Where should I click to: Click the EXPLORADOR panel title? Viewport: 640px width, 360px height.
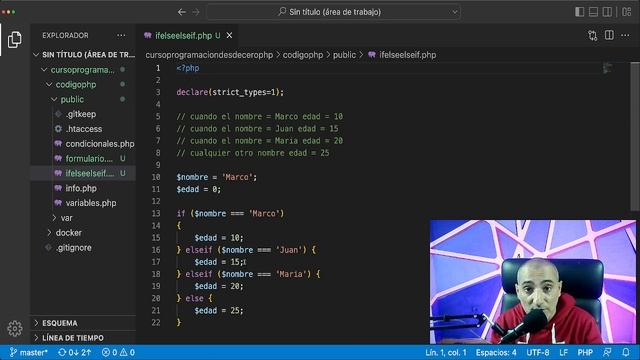pyautogui.click(x=65, y=36)
